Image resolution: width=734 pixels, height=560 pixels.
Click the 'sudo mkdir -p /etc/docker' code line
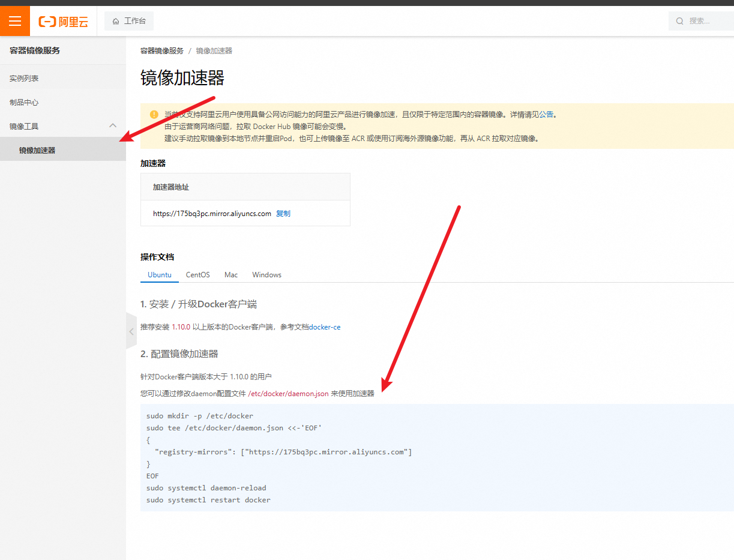pyautogui.click(x=200, y=416)
